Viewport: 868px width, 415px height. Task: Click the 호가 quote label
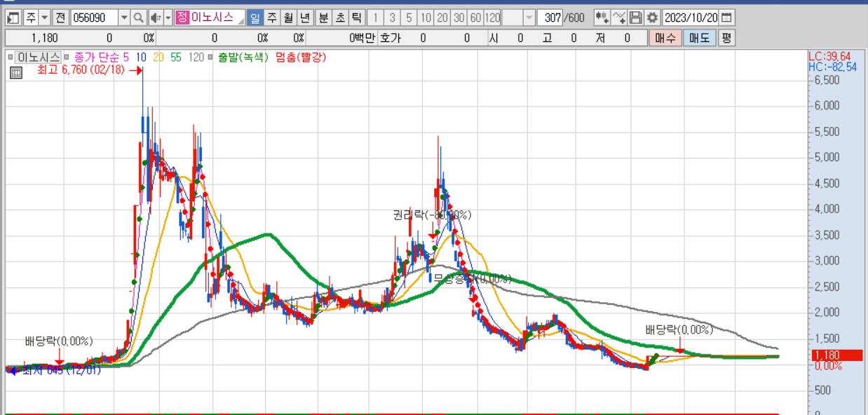pyautogui.click(x=390, y=38)
